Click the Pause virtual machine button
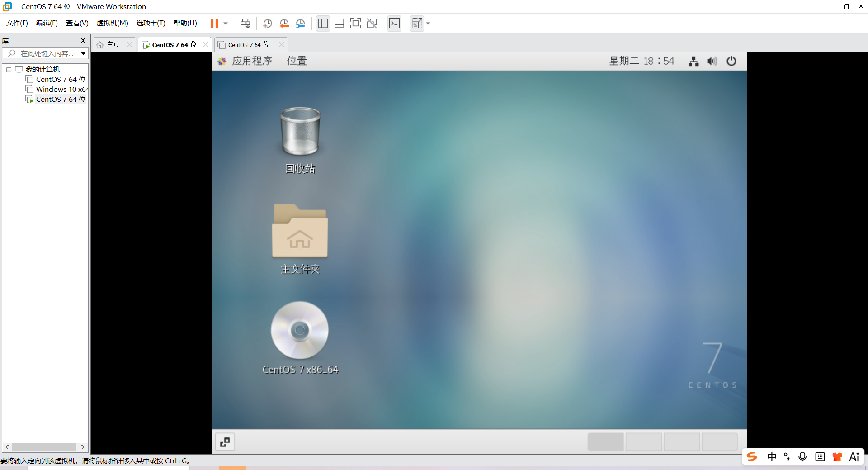The image size is (868, 470). click(x=214, y=24)
